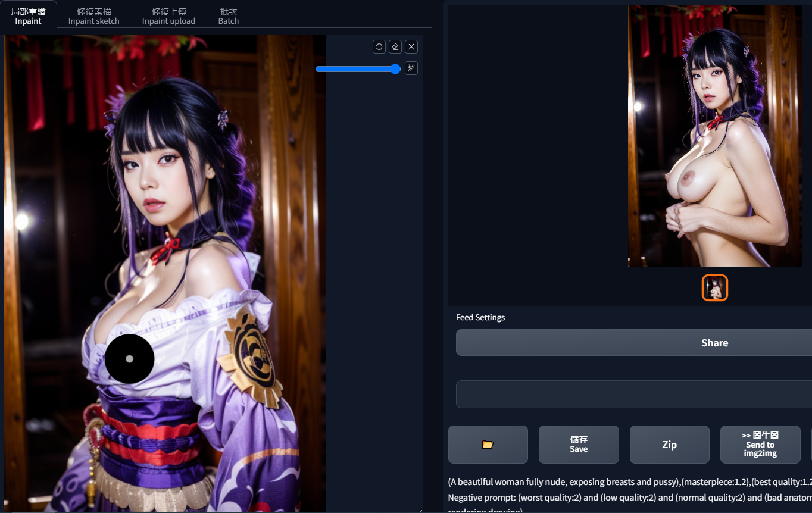Adjust the brush size slider
Image resolution: width=812 pixels, height=513 pixels.
(x=357, y=69)
